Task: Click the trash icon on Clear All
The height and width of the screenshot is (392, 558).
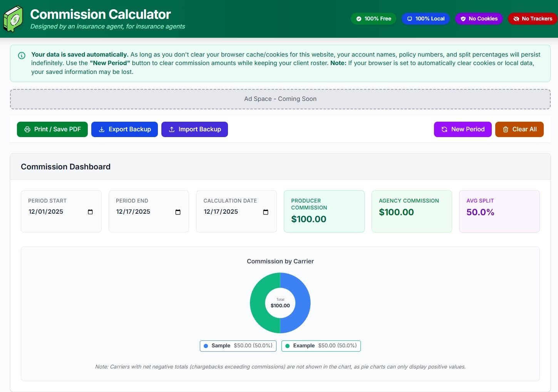Action: pyautogui.click(x=506, y=129)
